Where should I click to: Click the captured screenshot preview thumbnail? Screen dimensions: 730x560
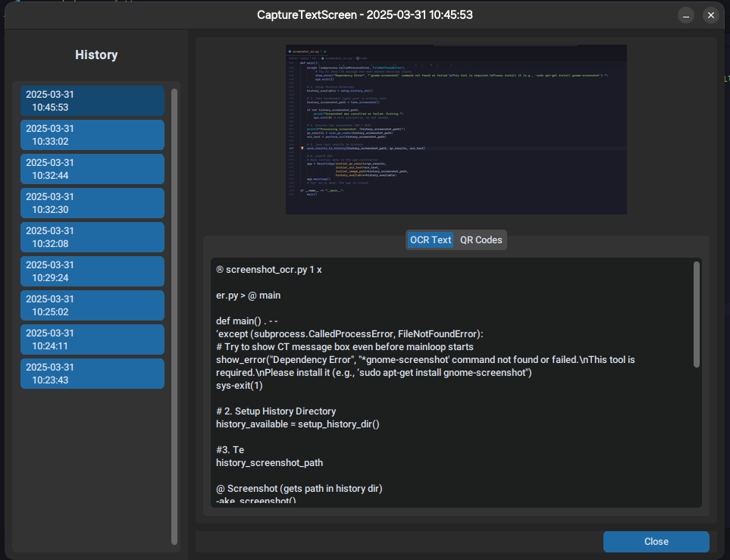pyautogui.click(x=456, y=129)
